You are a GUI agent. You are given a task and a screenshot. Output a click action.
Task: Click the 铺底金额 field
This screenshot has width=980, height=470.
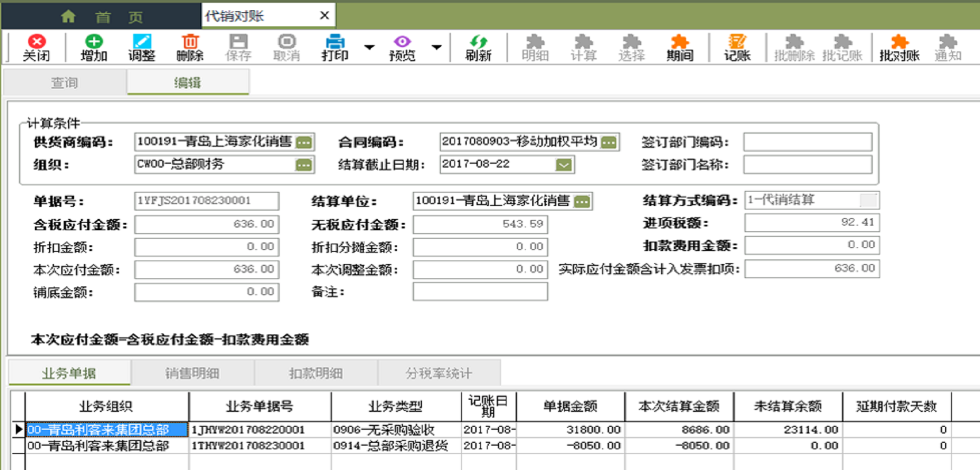[207, 292]
